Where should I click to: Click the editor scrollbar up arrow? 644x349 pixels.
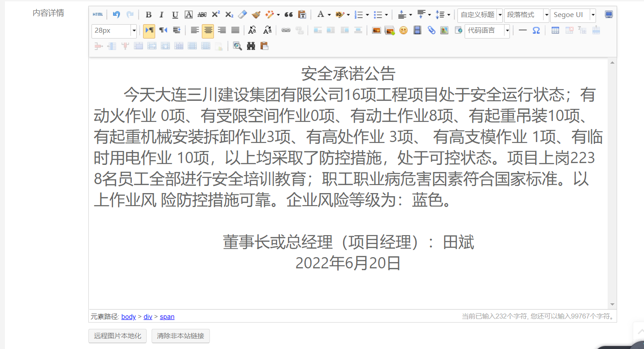[x=612, y=62]
